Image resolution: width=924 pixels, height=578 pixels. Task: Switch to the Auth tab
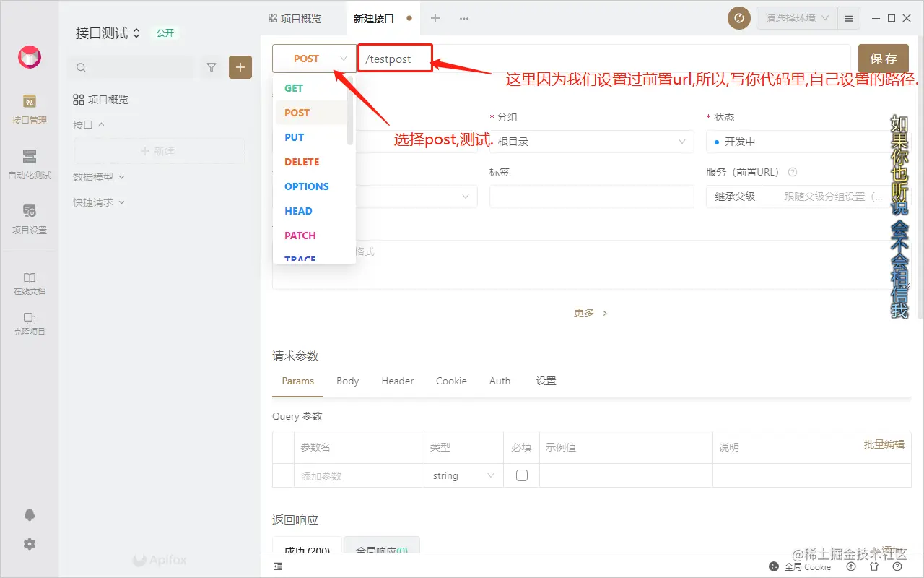coord(500,381)
